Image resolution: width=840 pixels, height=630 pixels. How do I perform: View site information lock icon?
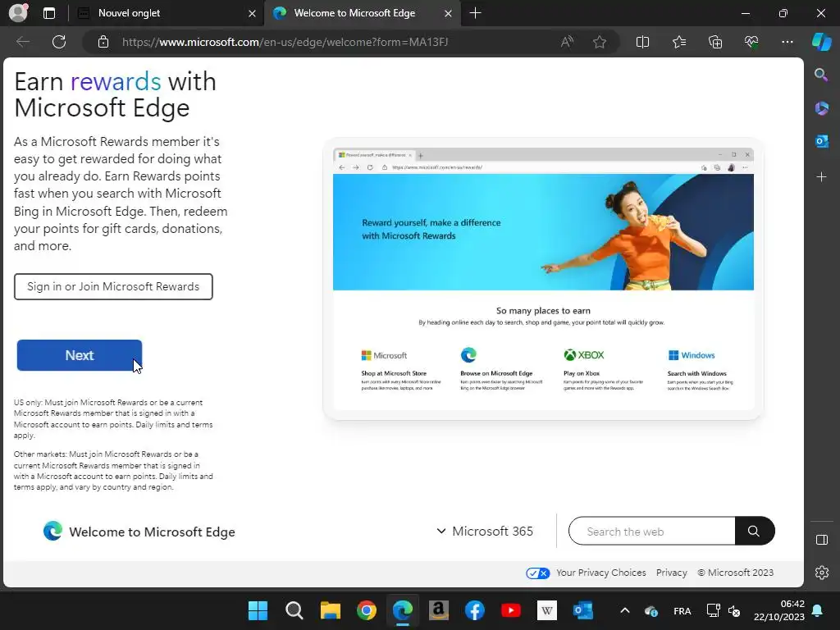[x=103, y=42]
